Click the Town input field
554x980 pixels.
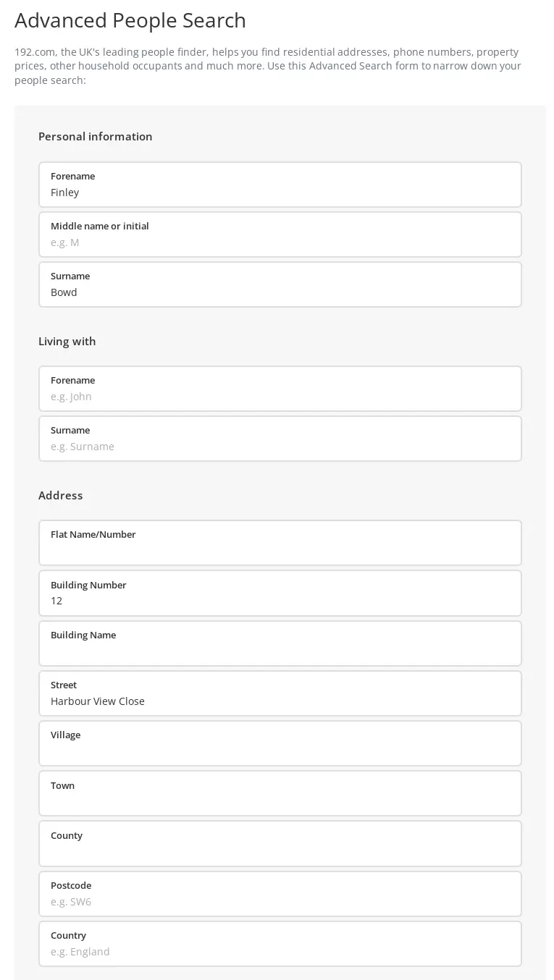pyautogui.click(x=280, y=793)
